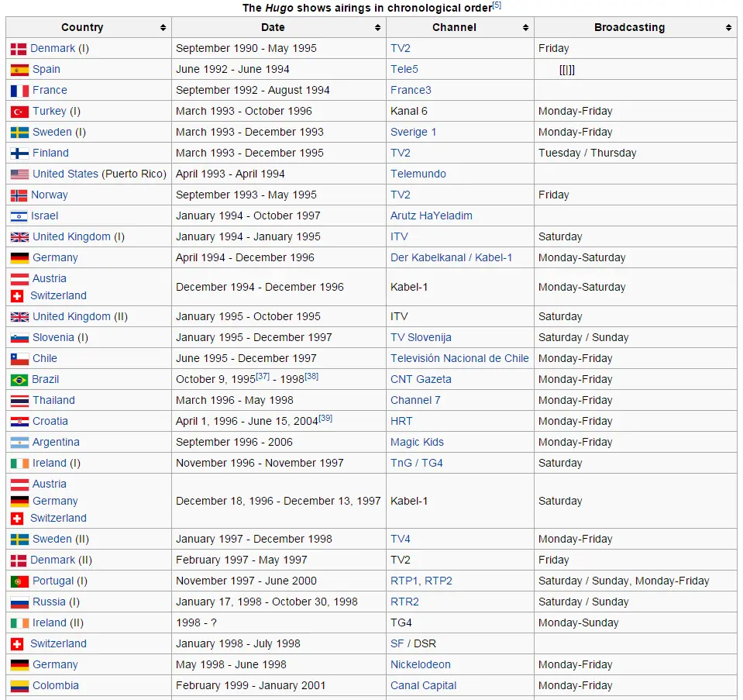Click the Brazil flag icon

[19, 380]
